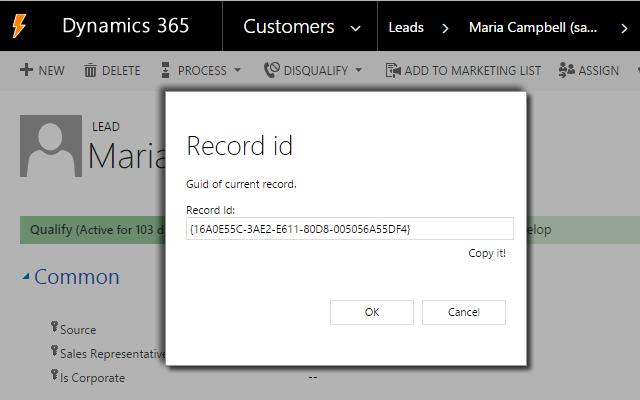Collapse the Common section triangle
The height and width of the screenshot is (400, 640).
[26, 278]
